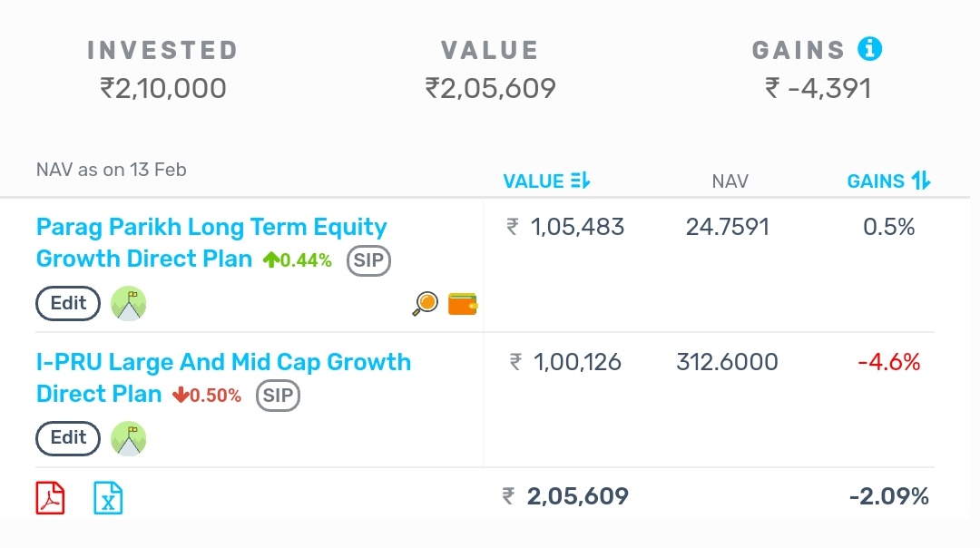Open I-PRU Large And Mid Cap fund

pos(223,363)
